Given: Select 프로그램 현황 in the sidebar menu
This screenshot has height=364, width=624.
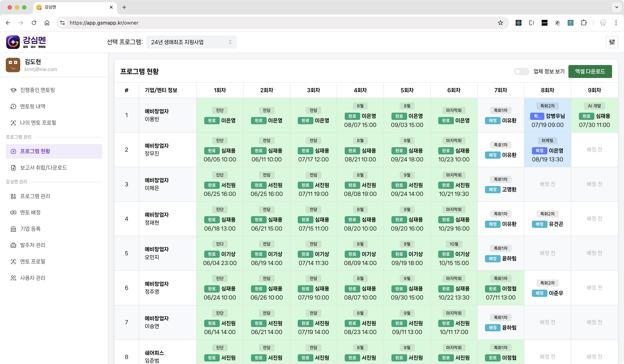Looking at the screenshot, I should pyautogui.click(x=35, y=151).
